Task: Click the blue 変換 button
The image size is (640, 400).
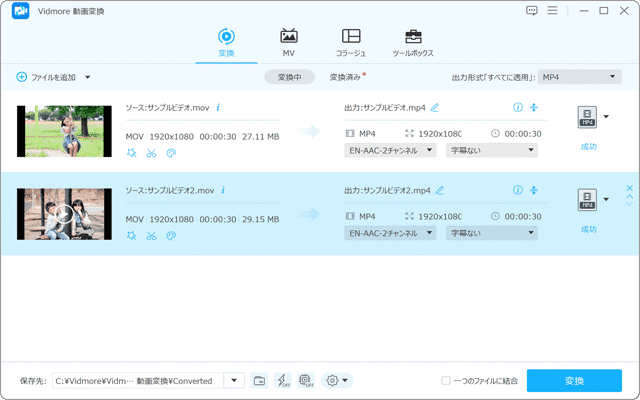Action: tap(574, 381)
